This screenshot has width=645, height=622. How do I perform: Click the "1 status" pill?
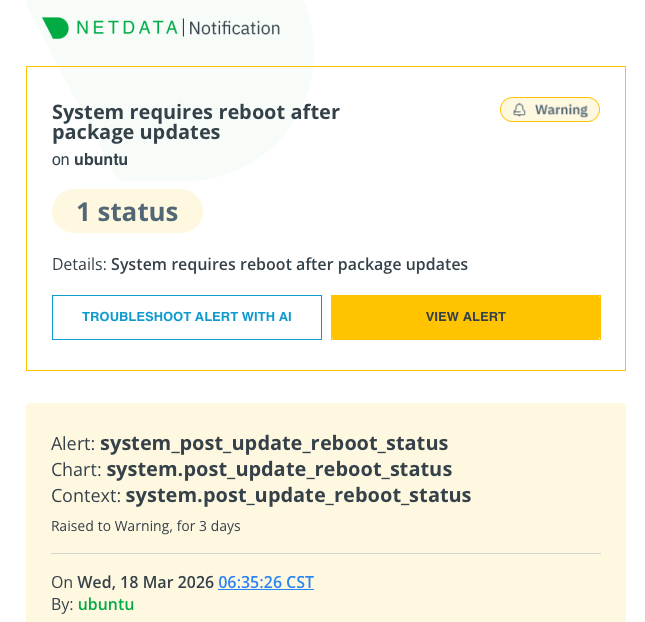(x=127, y=212)
